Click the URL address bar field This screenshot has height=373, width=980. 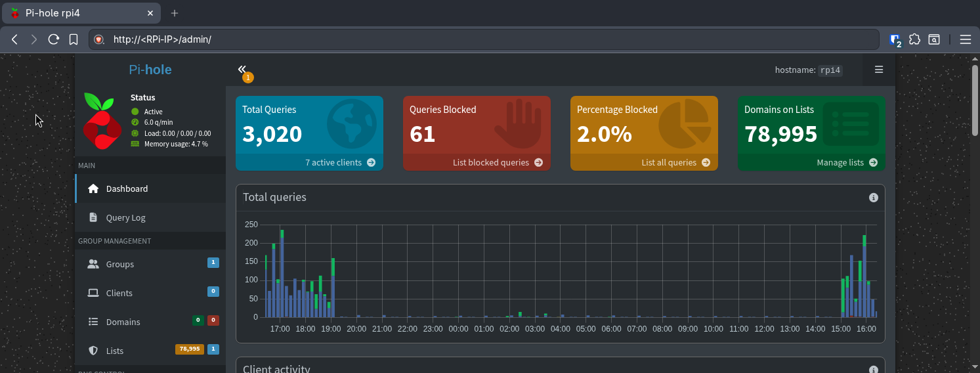[459, 39]
